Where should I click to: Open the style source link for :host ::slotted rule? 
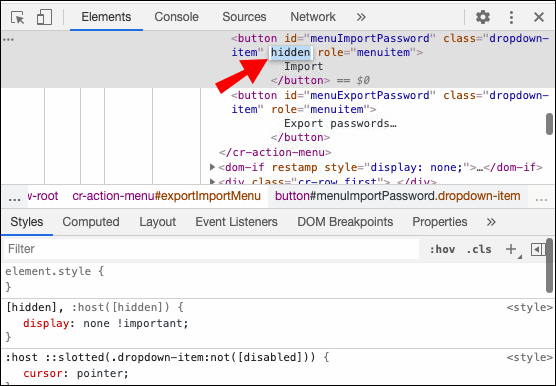click(529, 357)
